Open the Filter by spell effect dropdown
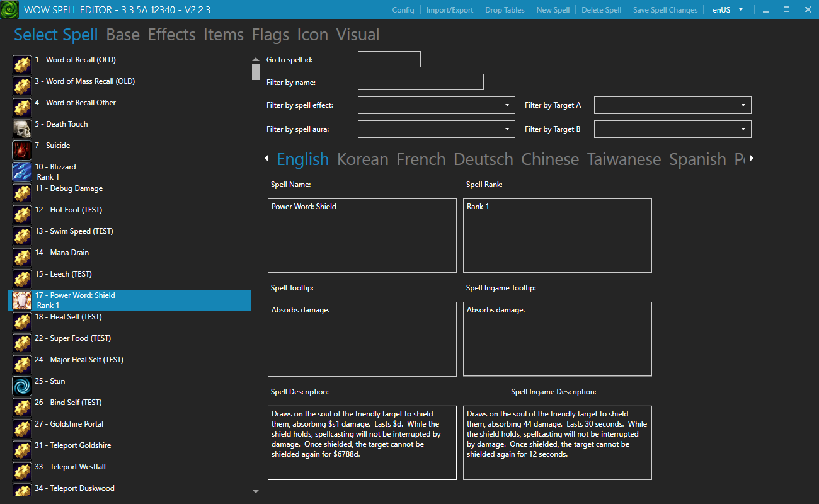The image size is (819, 504). [437, 105]
